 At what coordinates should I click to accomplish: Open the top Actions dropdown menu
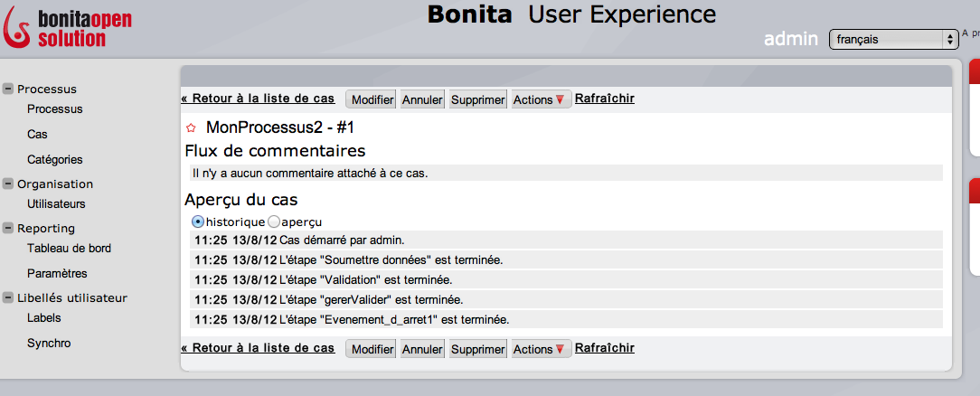pyautogui.click(x=541, y=99)
